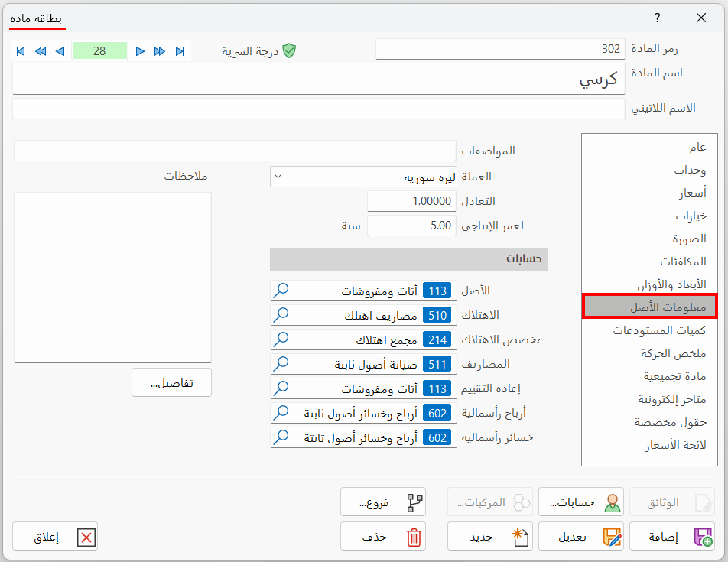The width and height of the screenshot is (728, 562).
Task: Click the تفاصيل... details button
Action: (171, 382)
